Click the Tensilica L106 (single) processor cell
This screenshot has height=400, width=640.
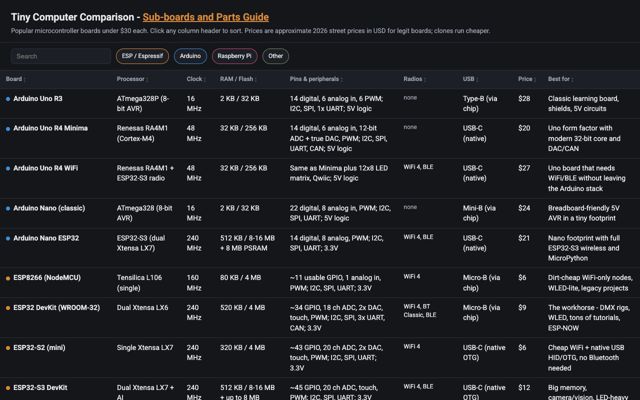139,283
